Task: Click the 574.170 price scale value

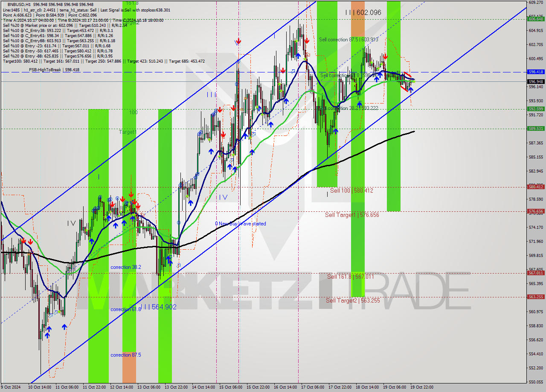Action: (536, 227)
